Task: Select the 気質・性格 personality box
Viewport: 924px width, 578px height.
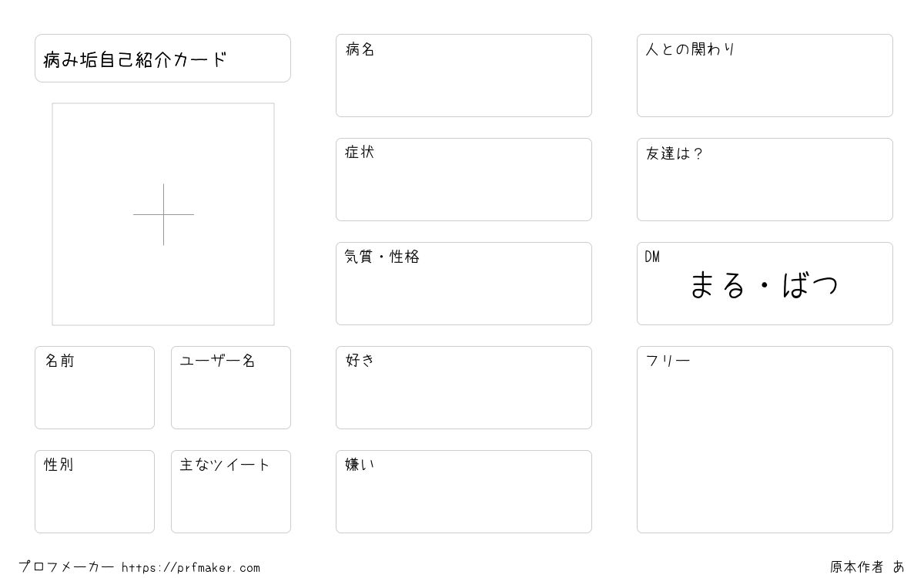Action: [464, 284]
